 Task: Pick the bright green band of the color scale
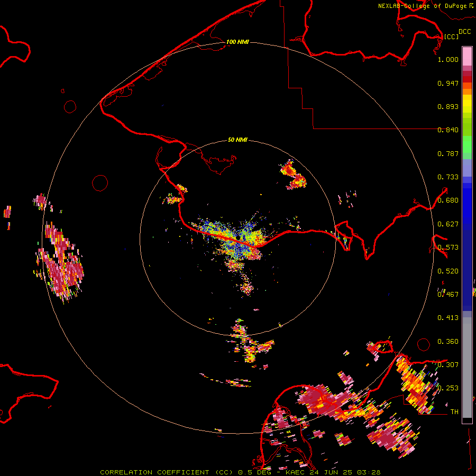coord(467,144)
